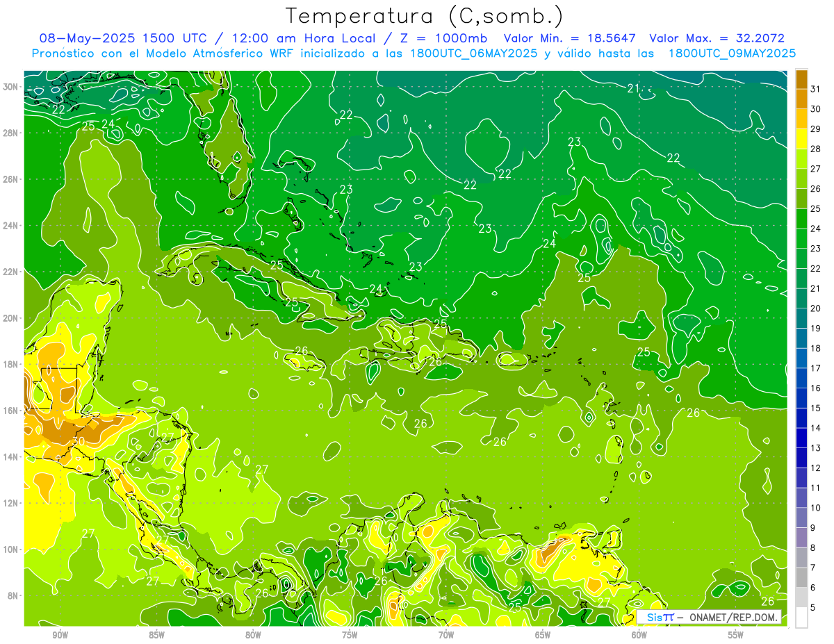Screen dimensions: 834x644
Task: Click the 16N latitude axis label
Action: [10, 411]
